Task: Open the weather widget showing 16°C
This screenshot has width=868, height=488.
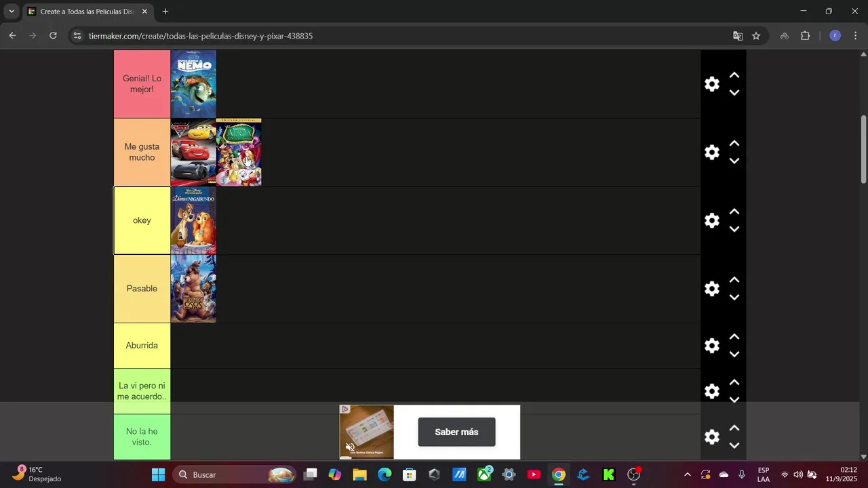Action: click(38, 474)
